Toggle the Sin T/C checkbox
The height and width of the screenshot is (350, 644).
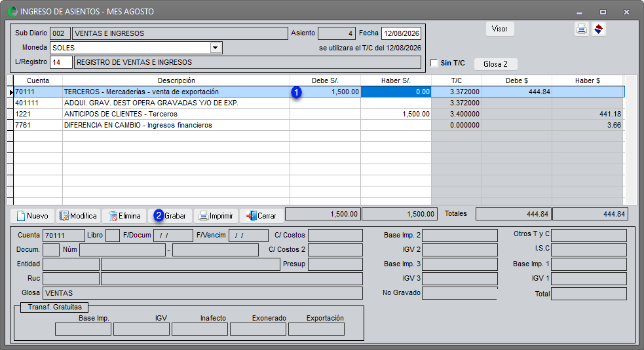pyautogui.click(x=434, y=63)
